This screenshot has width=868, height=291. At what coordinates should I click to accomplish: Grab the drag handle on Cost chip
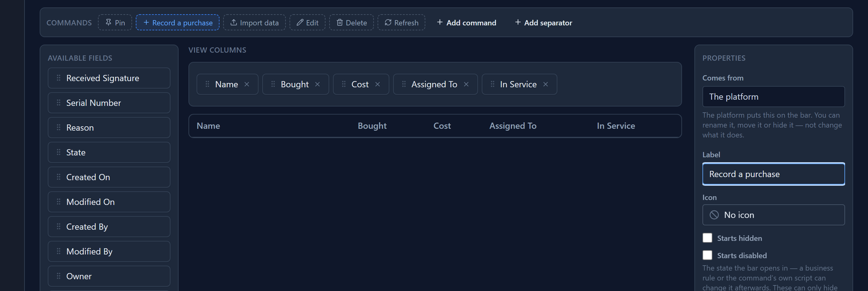point(344,84)
